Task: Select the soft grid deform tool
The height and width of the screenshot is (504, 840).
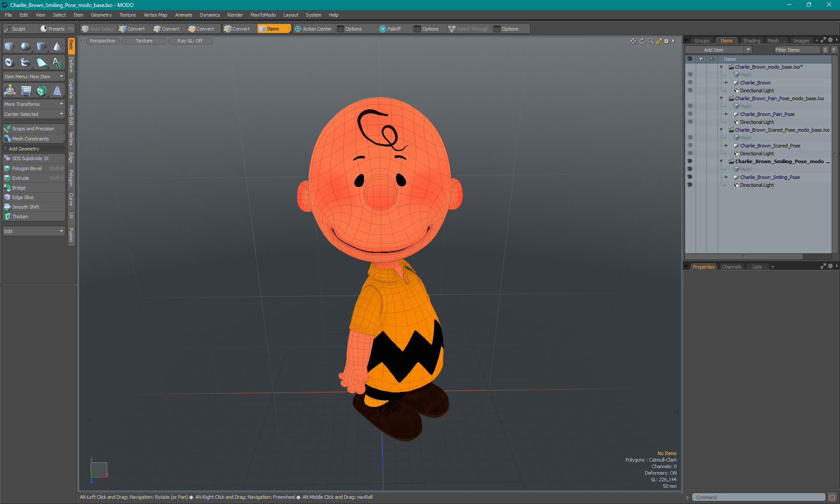Action: coord(25,91)
